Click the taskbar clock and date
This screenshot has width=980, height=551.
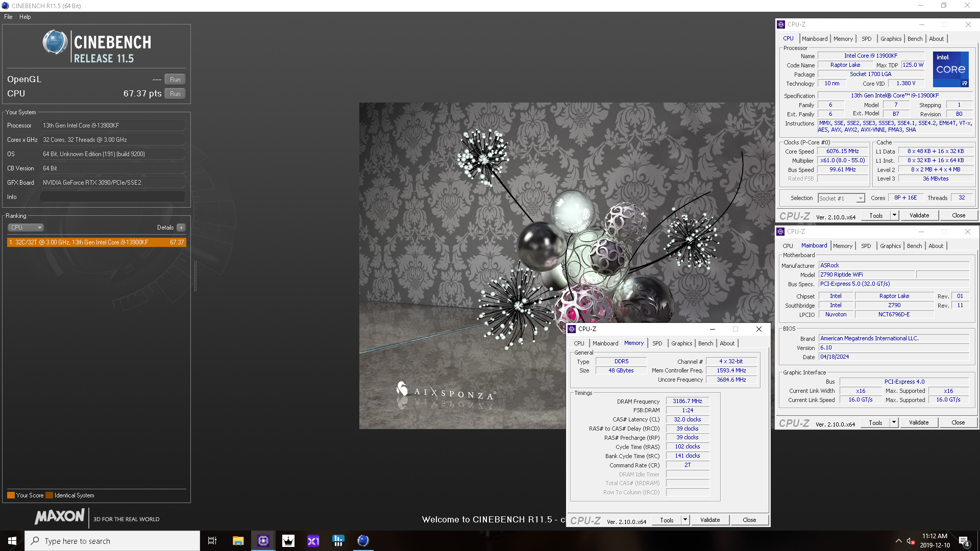935,541
